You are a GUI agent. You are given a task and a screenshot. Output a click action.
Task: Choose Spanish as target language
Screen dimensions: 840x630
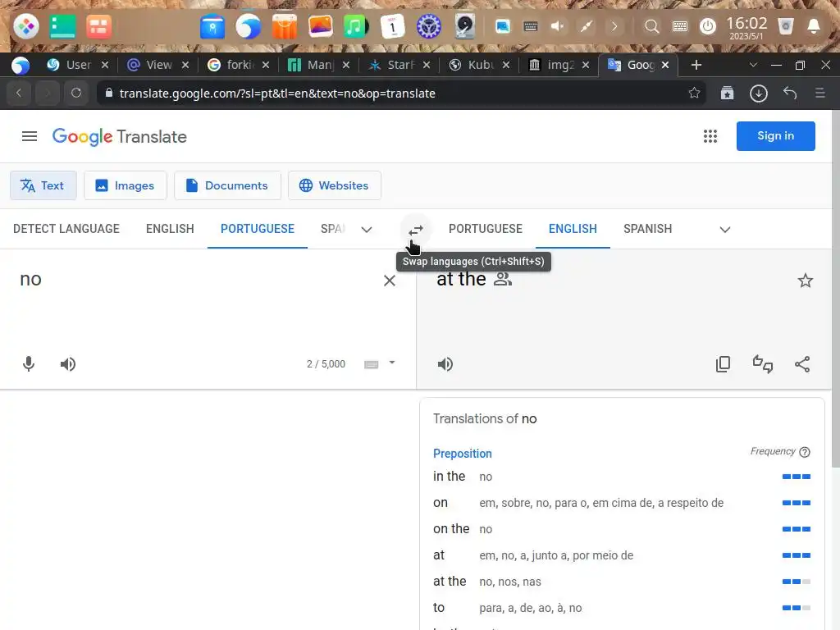[x=647, y=229]
